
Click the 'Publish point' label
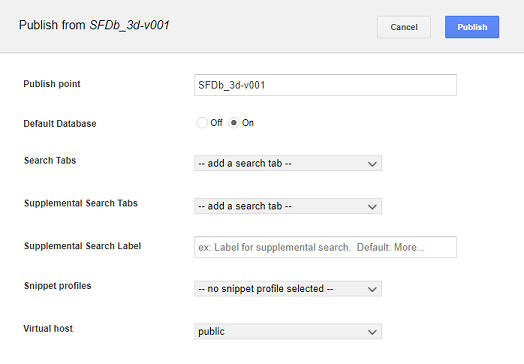point(52,84)
